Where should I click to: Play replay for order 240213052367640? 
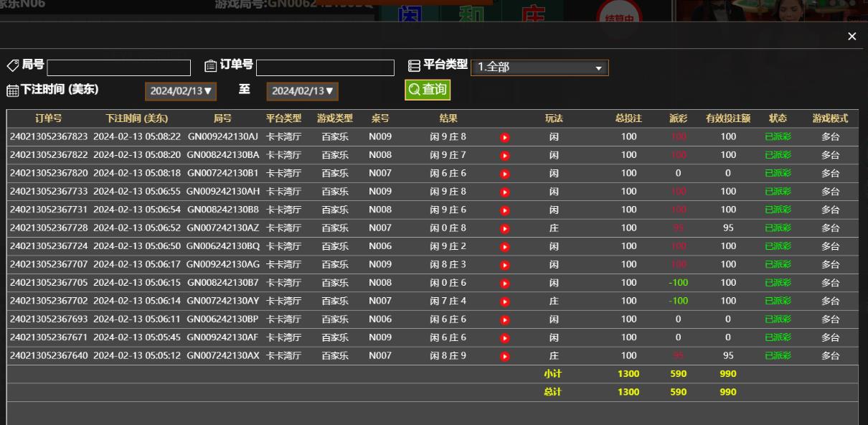[505, 356]
